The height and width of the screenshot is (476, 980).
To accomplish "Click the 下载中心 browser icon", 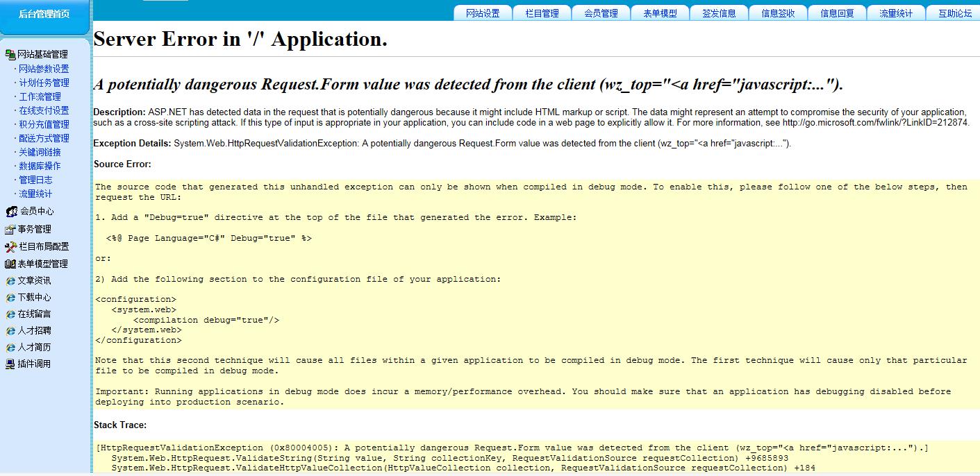I will (10, 298).
